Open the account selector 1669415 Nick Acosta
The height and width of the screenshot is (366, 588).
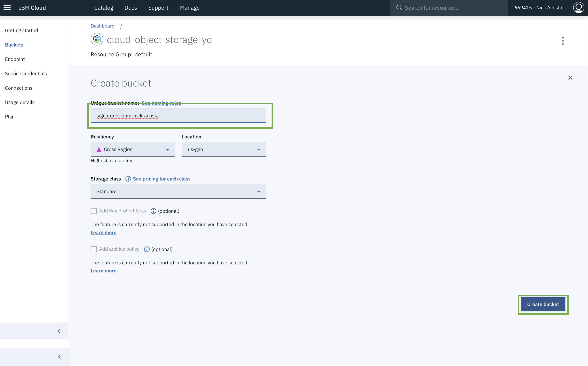coord(539,8)
